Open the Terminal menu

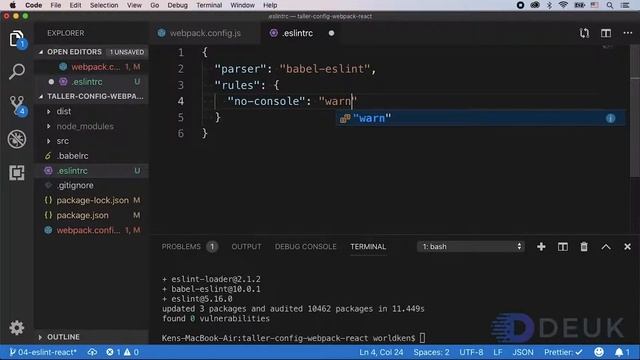209,5
